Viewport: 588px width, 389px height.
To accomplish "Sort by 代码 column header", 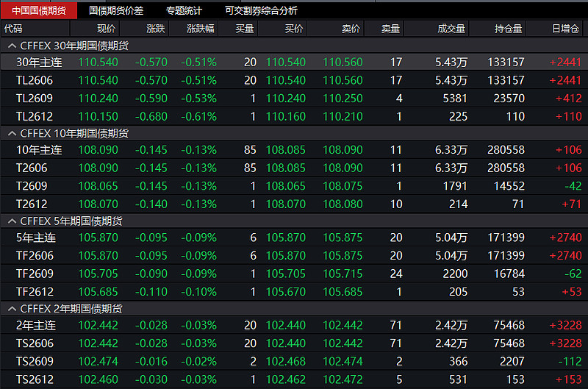I will pos(35,29).
